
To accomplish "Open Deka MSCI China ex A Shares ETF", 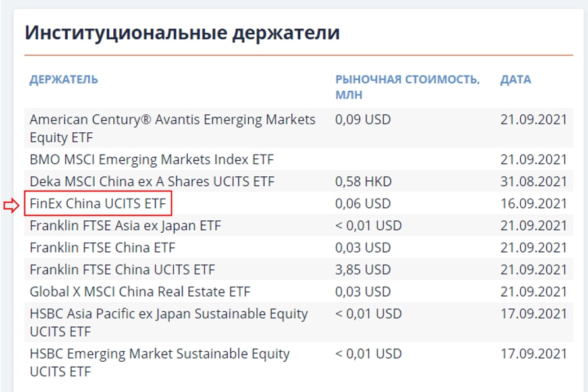I will (x=152, y=182).
